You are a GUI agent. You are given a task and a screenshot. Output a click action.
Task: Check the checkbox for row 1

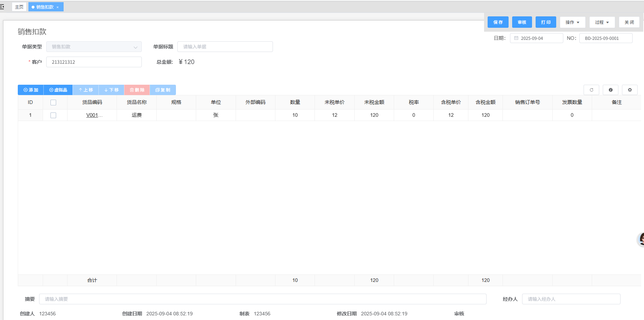[53, 115]
